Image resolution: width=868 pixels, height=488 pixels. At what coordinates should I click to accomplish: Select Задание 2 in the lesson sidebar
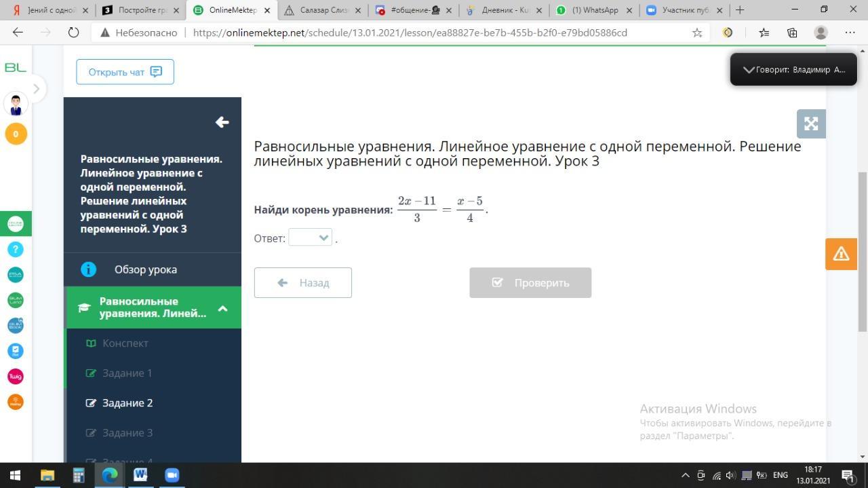[127, 403]
